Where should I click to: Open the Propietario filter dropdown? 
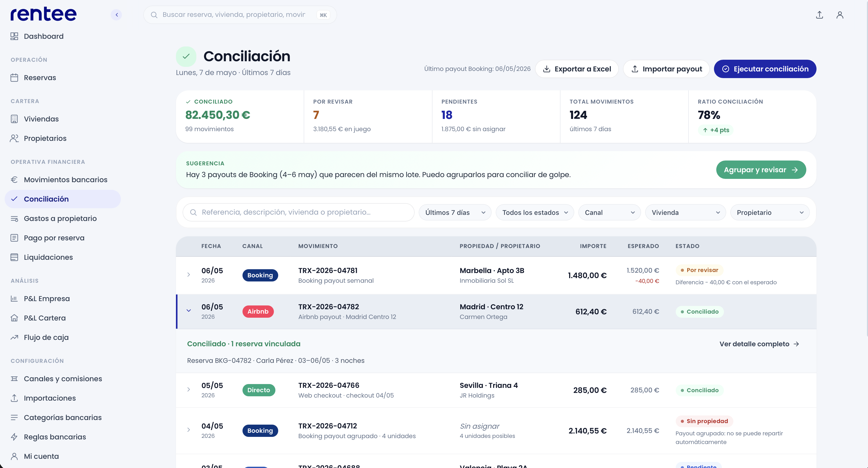coord(770,212)
